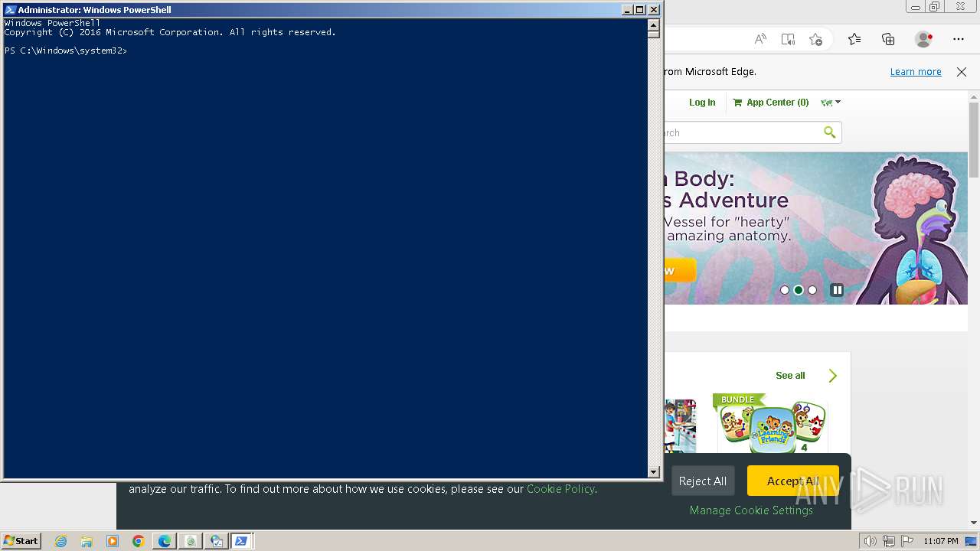Switch to Microsoft Edge in taskbar
Screen dimensions: 980x551
(165, 541)
